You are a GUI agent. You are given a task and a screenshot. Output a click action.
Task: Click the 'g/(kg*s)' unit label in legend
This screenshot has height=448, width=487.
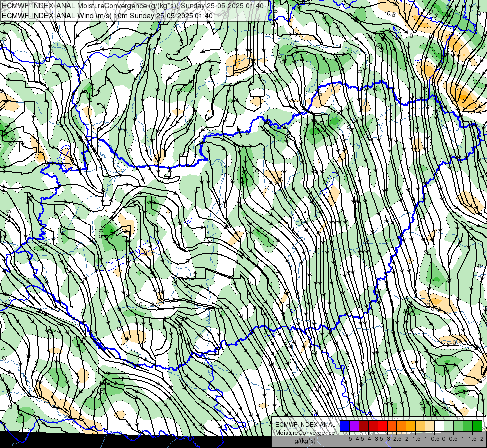305,441
